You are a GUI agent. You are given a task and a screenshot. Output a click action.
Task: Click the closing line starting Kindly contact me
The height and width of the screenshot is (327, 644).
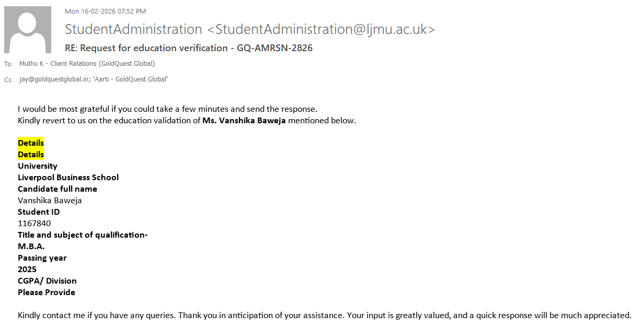click(324, 316)
